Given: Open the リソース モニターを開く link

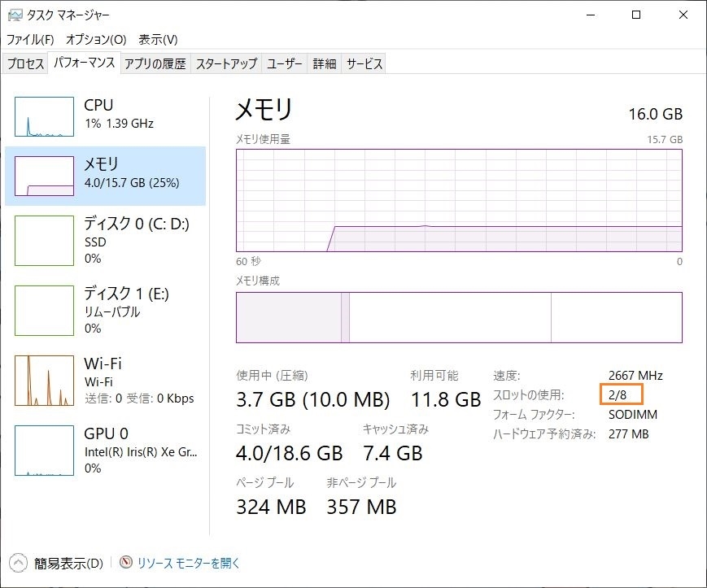Looking at the screenshot, I should pyautogui.click(x=188, y=563).
